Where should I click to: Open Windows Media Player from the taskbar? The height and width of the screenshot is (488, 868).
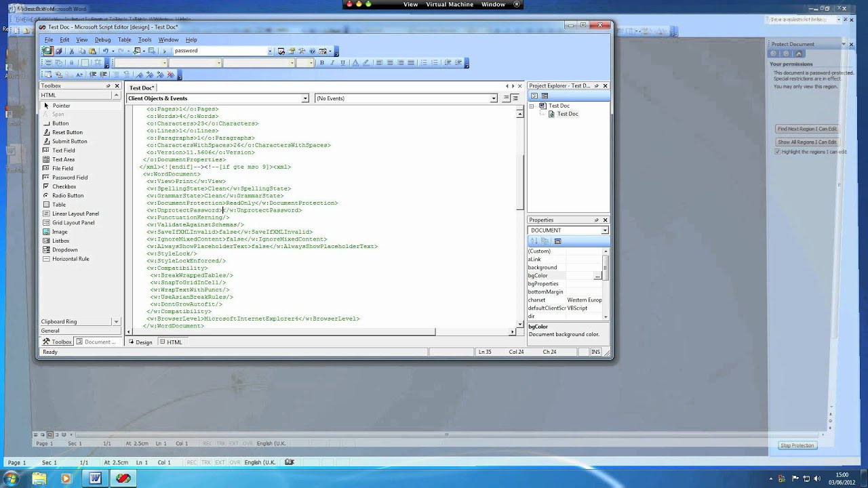coord(66,479)
